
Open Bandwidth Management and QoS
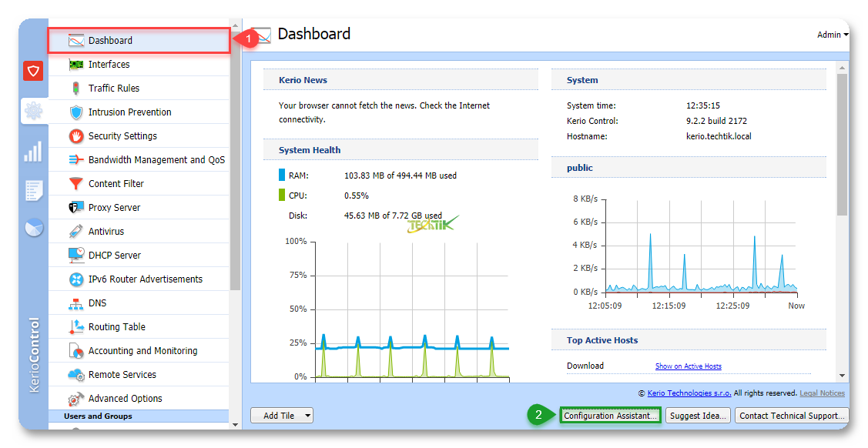tap(156, 160)
